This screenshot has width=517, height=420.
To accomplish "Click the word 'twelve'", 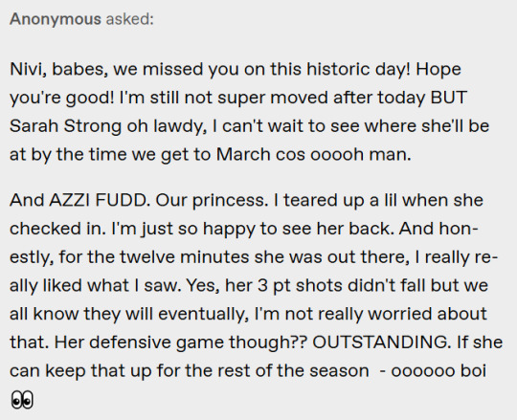I will pos(147,257).
